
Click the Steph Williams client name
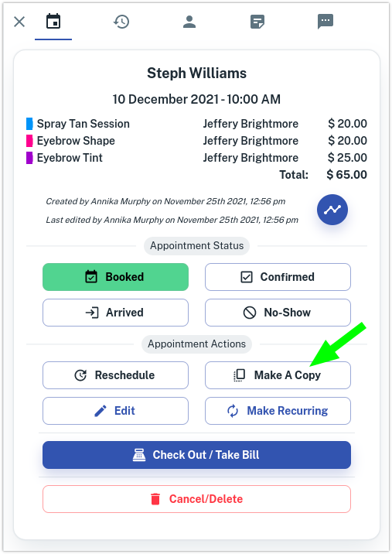pos(196,74)
